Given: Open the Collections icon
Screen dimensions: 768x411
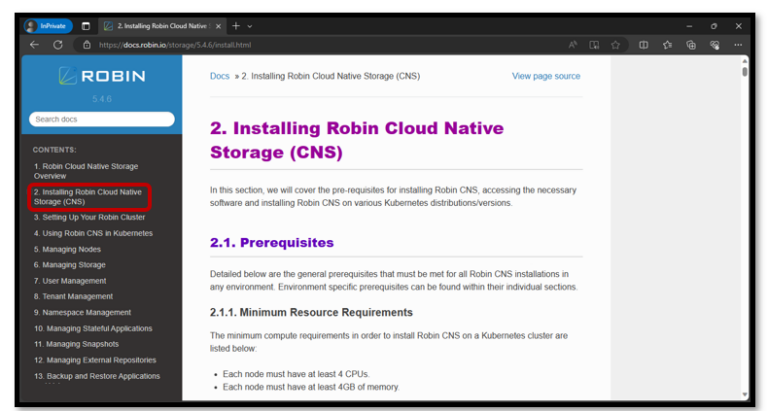Looking at the screenshot, I should point(691,45).
